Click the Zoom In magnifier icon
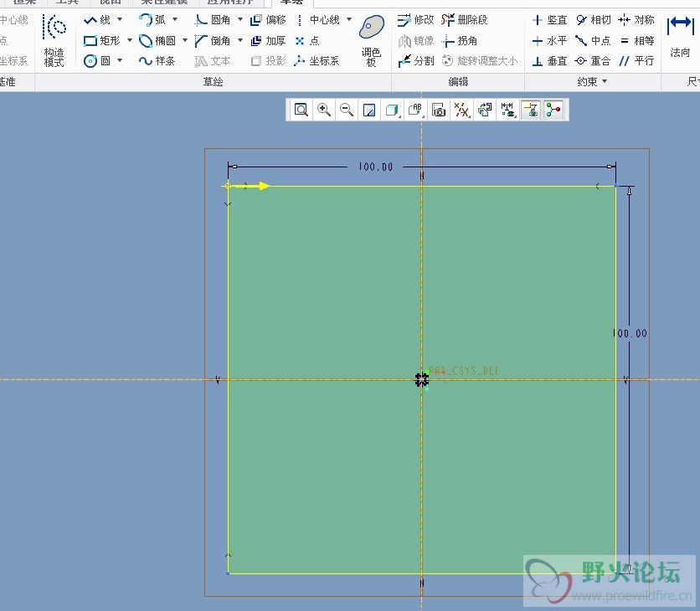This screenshot has width=700, height=611. coord(324,110)
